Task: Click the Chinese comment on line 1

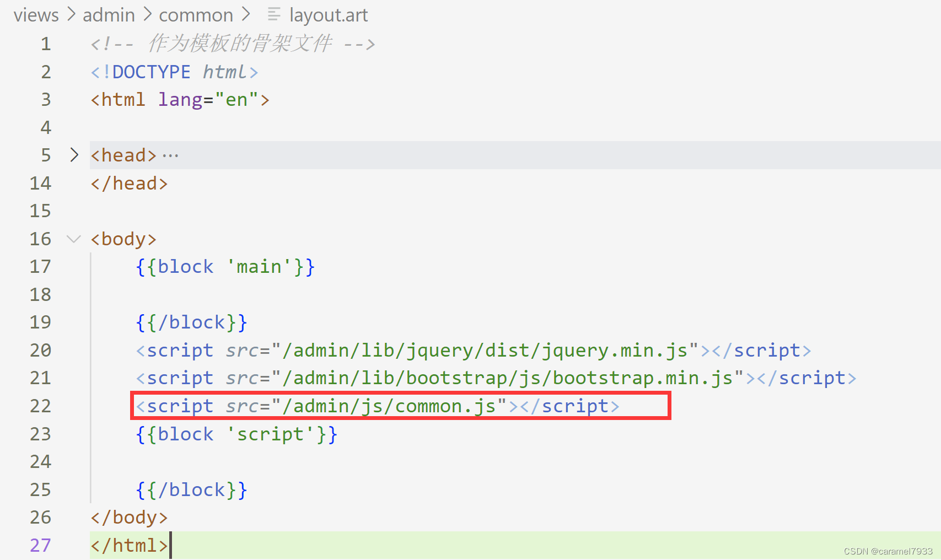Action: [233, 44]
